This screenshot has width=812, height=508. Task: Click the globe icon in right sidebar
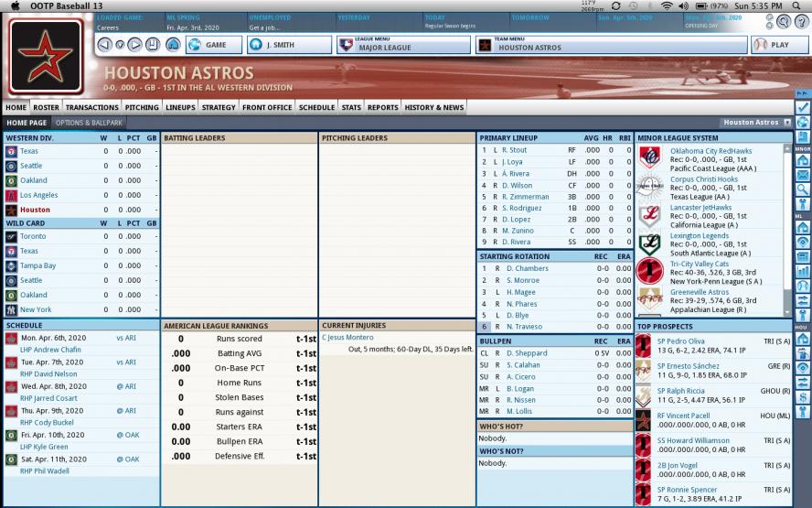pyautogui.click(x=803, y=123)
